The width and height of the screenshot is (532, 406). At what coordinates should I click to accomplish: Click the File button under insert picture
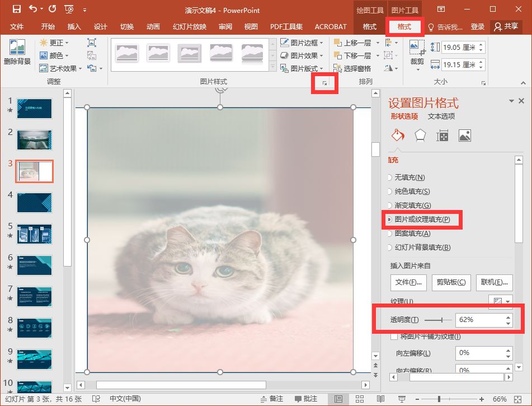(x=408, y=283)
